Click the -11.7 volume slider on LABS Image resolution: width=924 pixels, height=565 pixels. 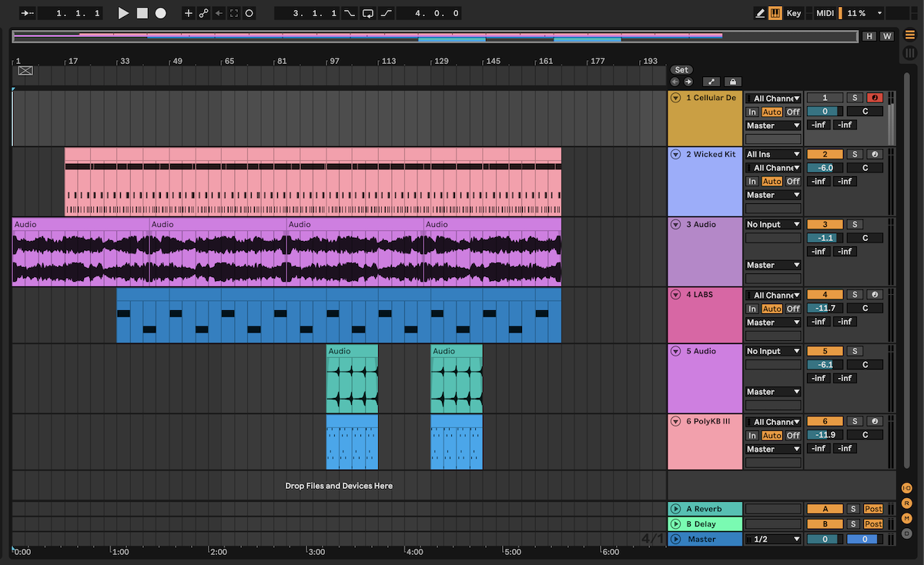(825, 308)
